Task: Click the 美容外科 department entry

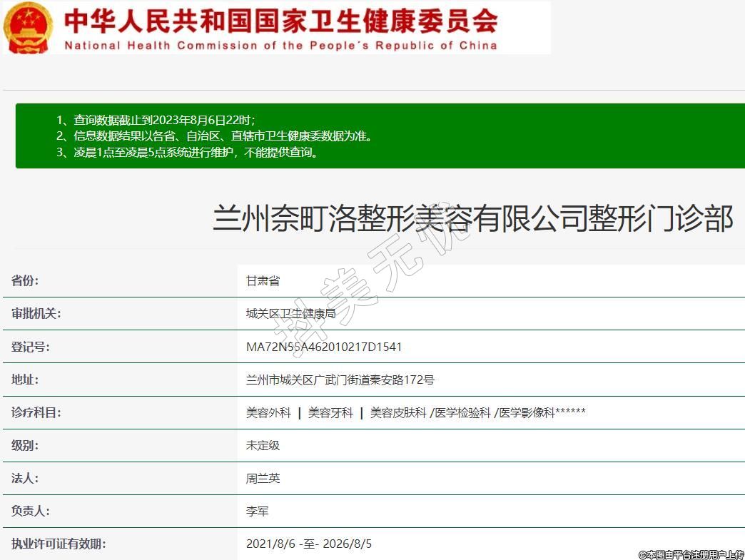Action: pos(268,413)
